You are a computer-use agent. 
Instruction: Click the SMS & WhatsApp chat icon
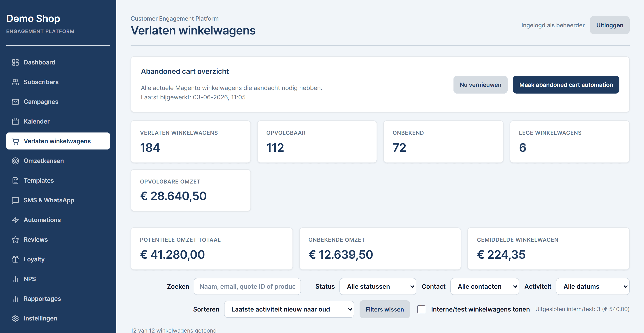pyautogui.click(x=15, y=200)
